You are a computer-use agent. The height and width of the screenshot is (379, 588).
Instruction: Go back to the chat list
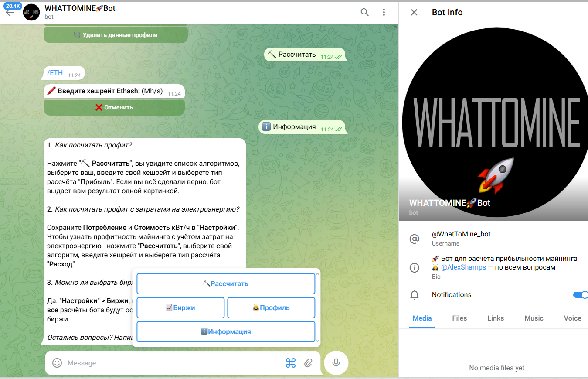(10, 13)
